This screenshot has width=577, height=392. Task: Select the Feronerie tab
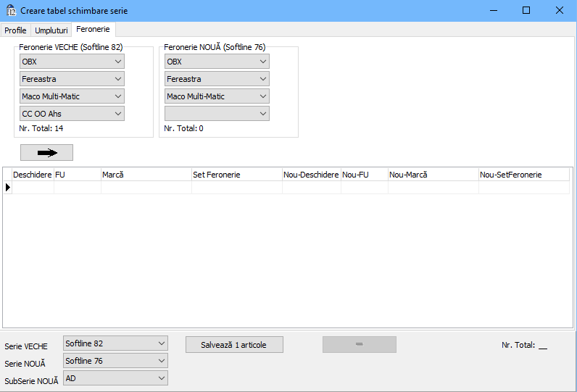point(93,30)
